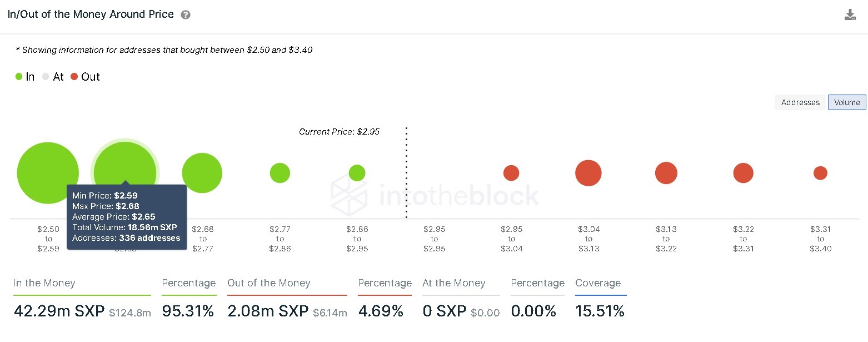Click the $3.31 to $3.40 red bubble
The height and width of the screenshot is (342, 868).
click(820, 173)
